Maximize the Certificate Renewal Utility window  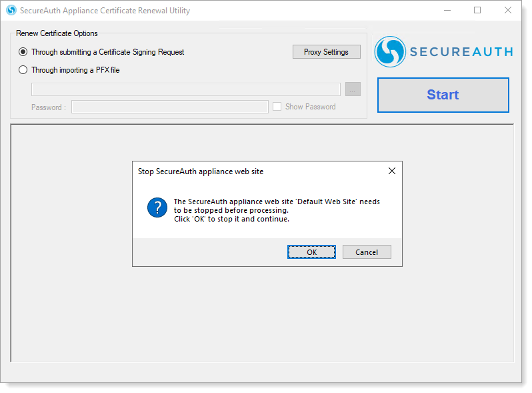coord(477,11)
